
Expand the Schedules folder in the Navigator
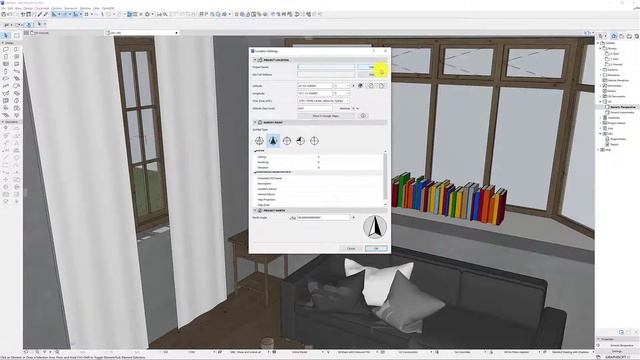click(x=601, y=118)
